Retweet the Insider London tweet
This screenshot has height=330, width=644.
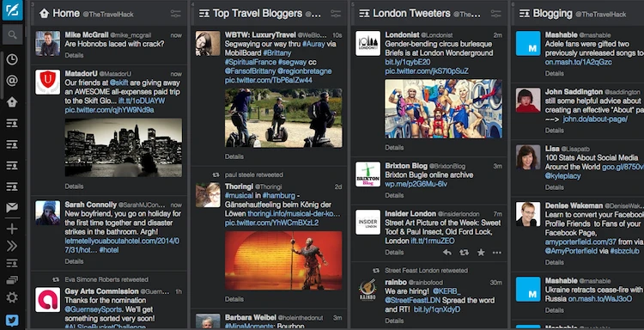464,253
